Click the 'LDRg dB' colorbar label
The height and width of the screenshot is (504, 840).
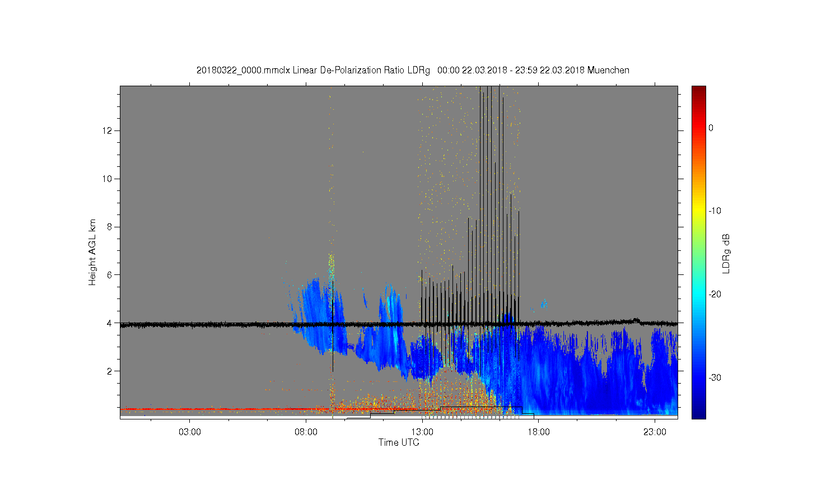point(726,254)
